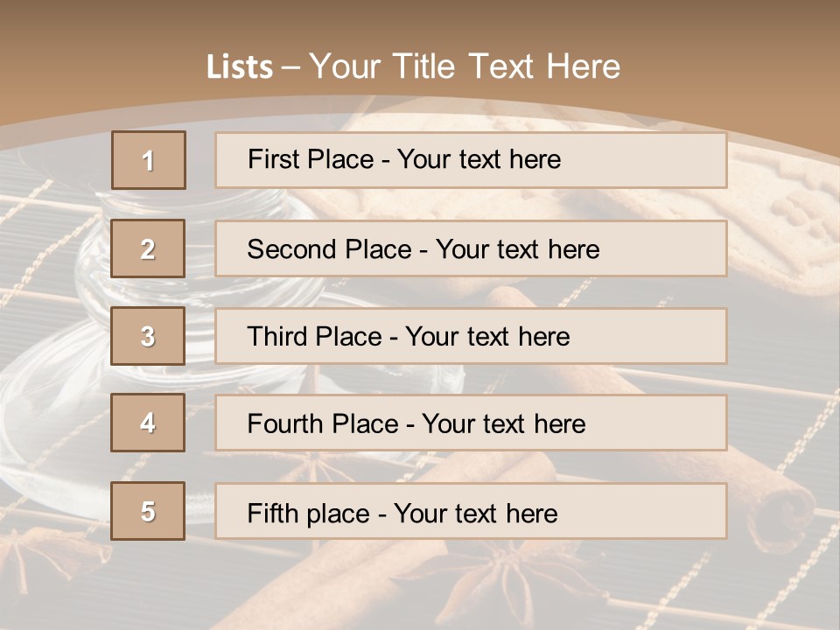Select the Fifth place text box

471,512
